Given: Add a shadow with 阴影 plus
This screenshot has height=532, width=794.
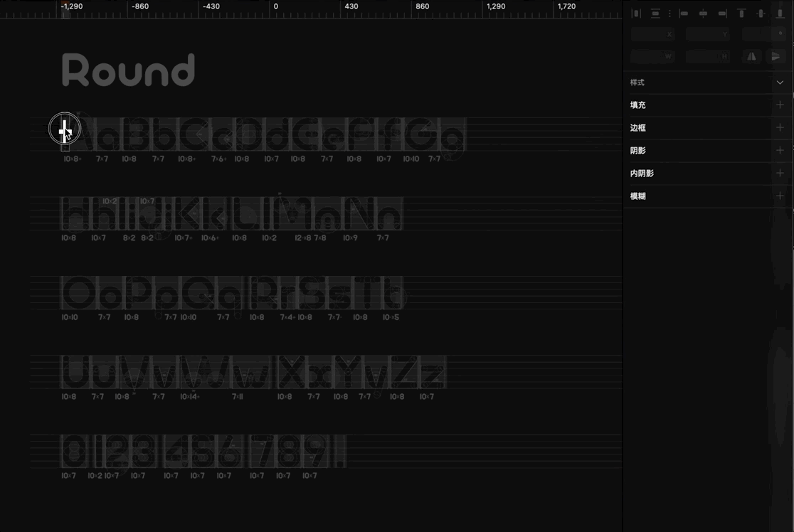Looking at the screenshot, I should coord(780,150).
